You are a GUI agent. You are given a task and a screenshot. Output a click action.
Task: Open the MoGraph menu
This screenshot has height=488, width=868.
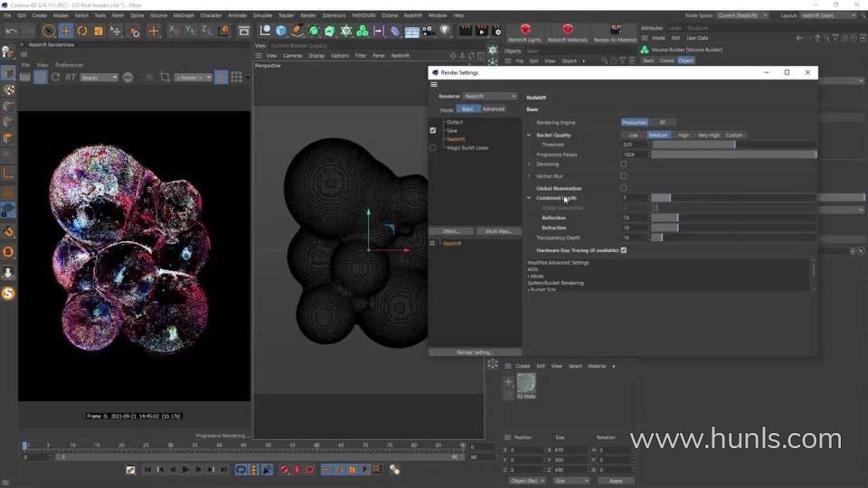click(183, 15)
